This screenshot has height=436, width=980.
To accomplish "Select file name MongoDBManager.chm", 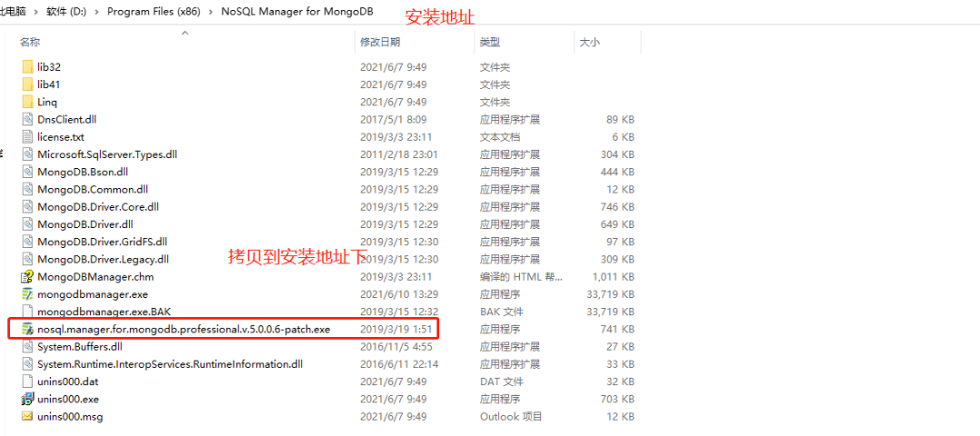I will (x=95, y=276).
